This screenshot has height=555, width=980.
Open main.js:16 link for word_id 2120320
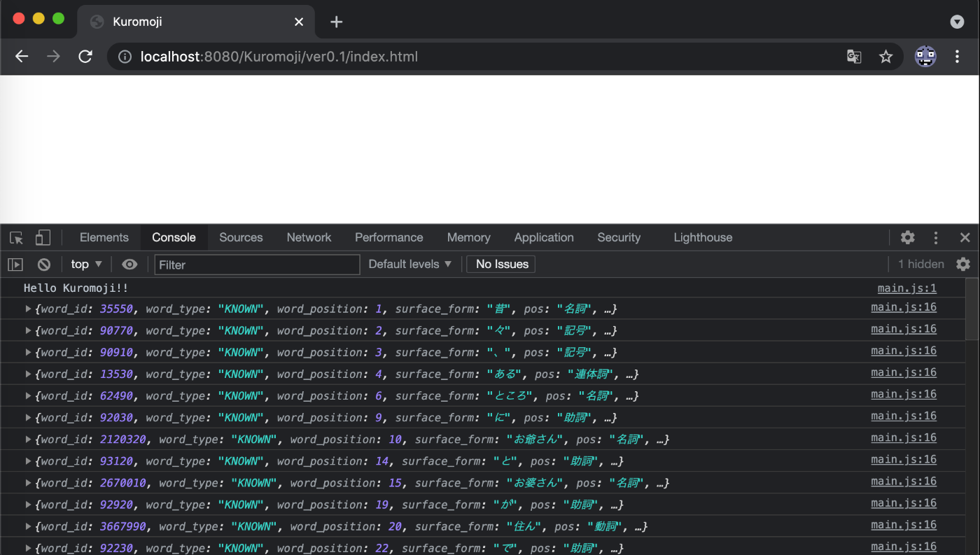point(903,437)
